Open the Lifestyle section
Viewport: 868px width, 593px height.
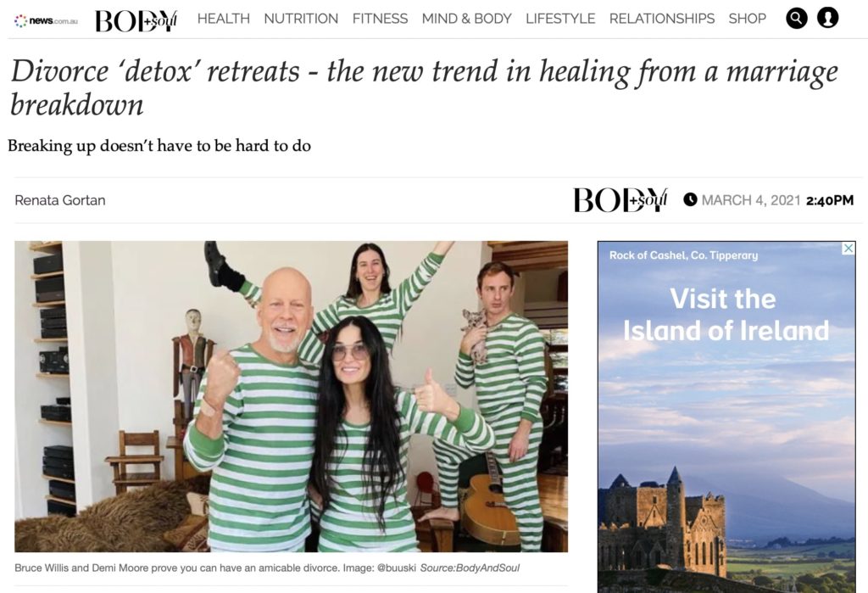(x=560, y=19)
